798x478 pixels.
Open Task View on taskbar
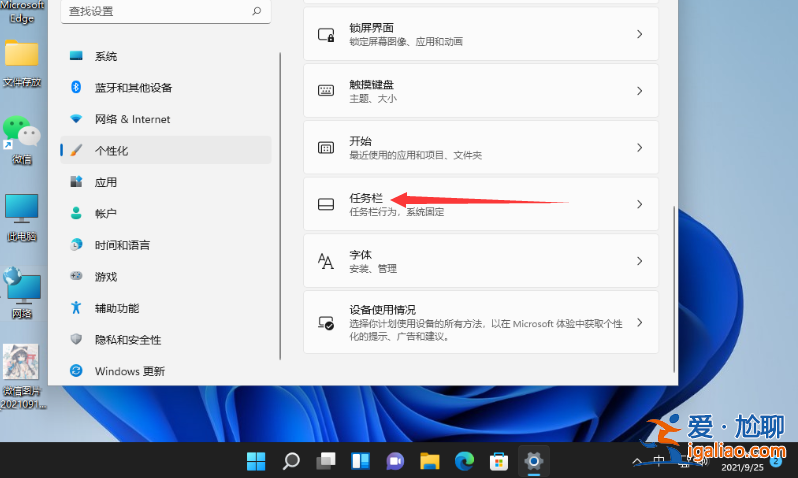(326, 461)
